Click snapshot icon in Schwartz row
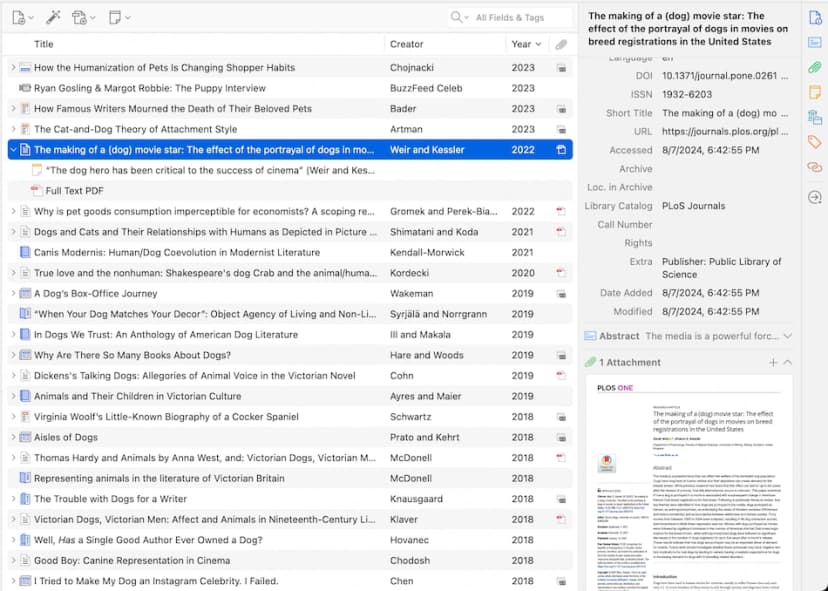The image size is (828, 591). tap(561, 417)
